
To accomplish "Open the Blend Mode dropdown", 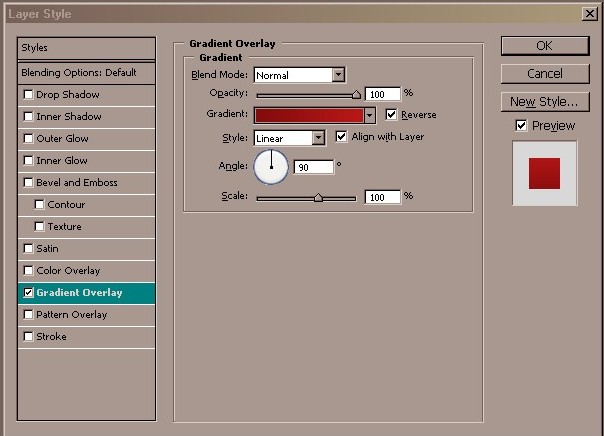I will (338, 75).
